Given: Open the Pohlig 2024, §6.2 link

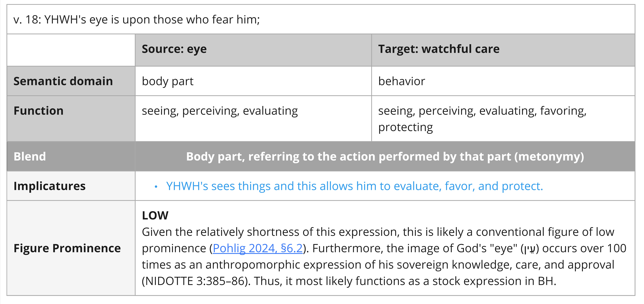Looking at the screenshot, I should (258, 248).
